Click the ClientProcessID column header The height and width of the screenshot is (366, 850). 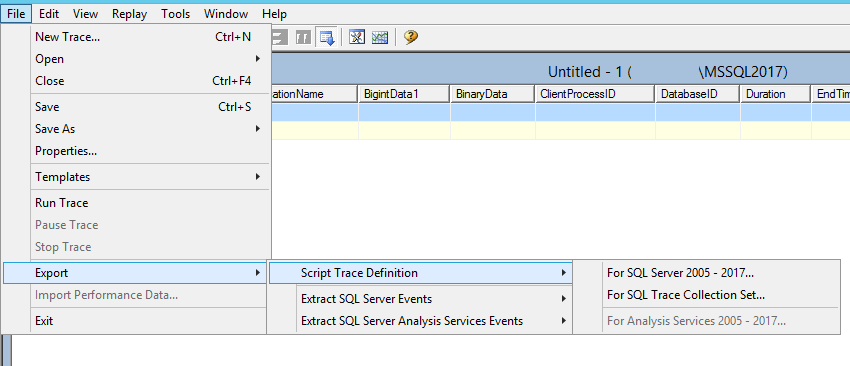pyautogui.click(x=595, y=94)
